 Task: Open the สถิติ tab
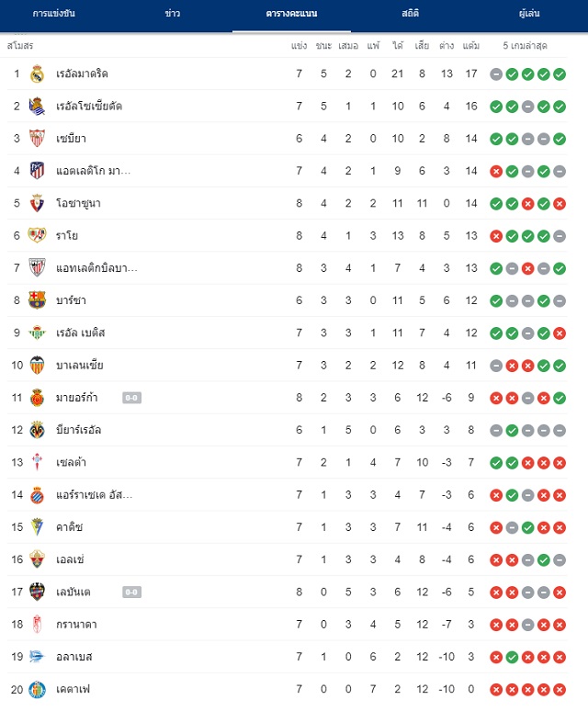coord(411,14)
